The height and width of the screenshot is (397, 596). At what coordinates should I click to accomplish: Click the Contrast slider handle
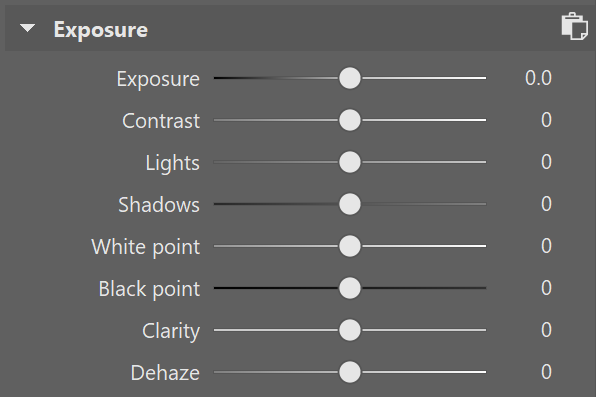(350, 120)
